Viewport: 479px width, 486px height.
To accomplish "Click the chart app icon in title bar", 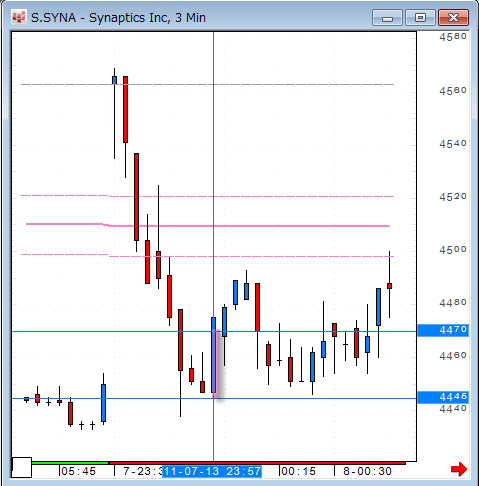I will (x=18, y=17).
